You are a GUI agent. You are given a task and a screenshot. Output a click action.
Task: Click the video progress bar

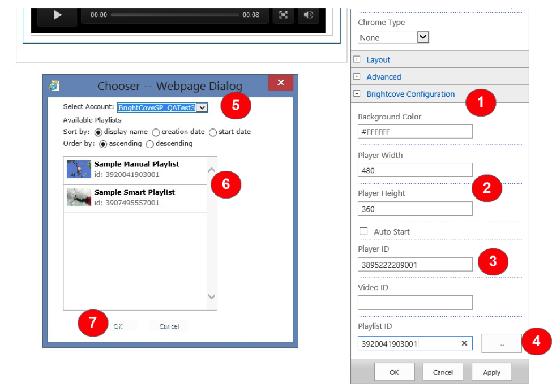tap(174, 15)
